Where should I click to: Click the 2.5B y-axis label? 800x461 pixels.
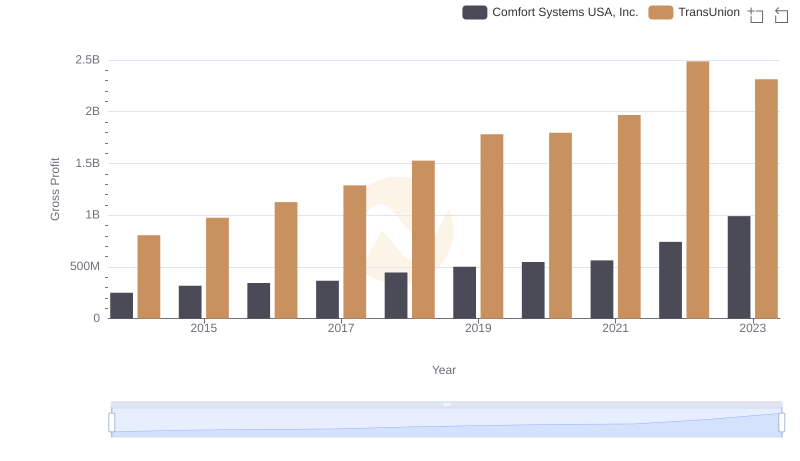87,60
